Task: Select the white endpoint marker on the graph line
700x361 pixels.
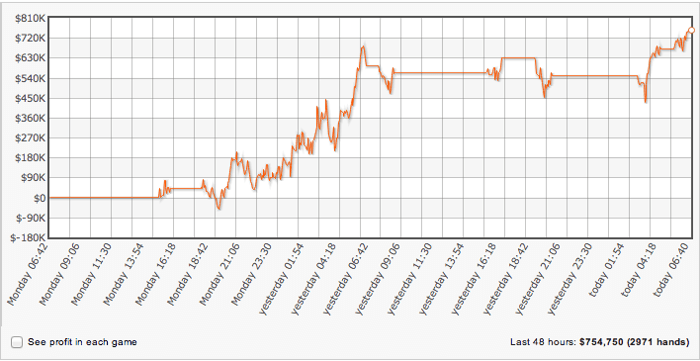Action: tap(691, 30)
